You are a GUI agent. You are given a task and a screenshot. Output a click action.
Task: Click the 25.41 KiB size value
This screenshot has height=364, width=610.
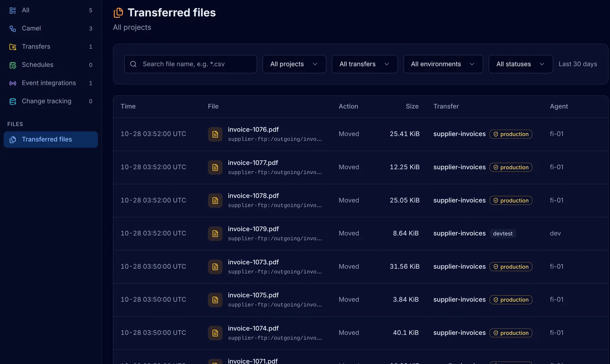click(x=404, y=134)
